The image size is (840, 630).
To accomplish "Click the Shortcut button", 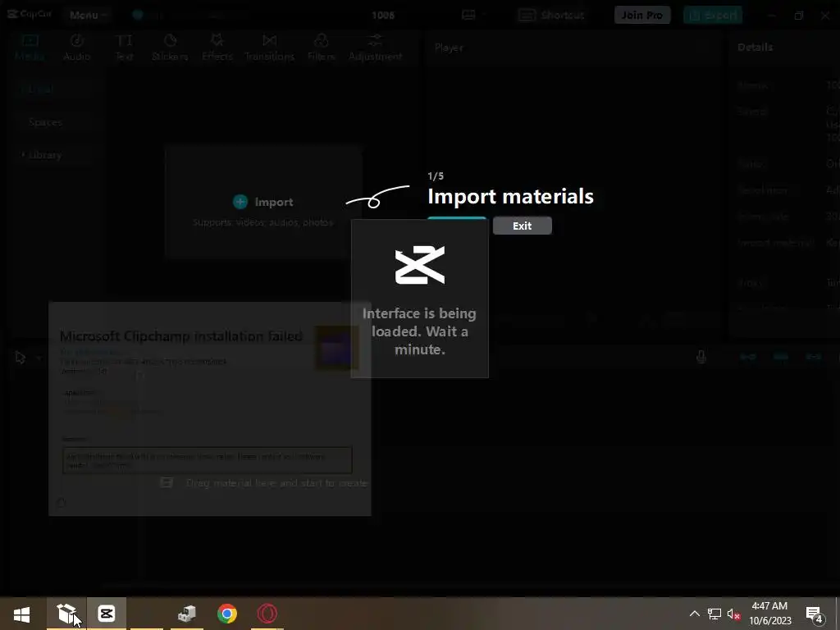I will pos(550,15).
